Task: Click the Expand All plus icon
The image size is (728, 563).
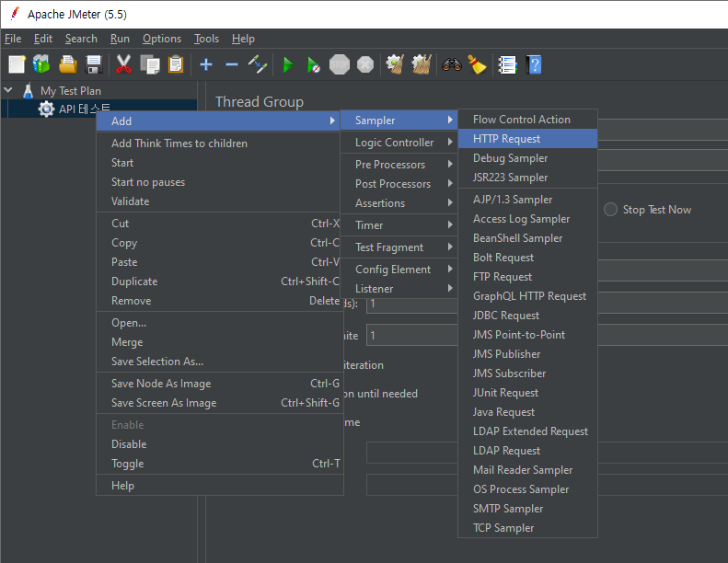Action: (x=205, y=64)
